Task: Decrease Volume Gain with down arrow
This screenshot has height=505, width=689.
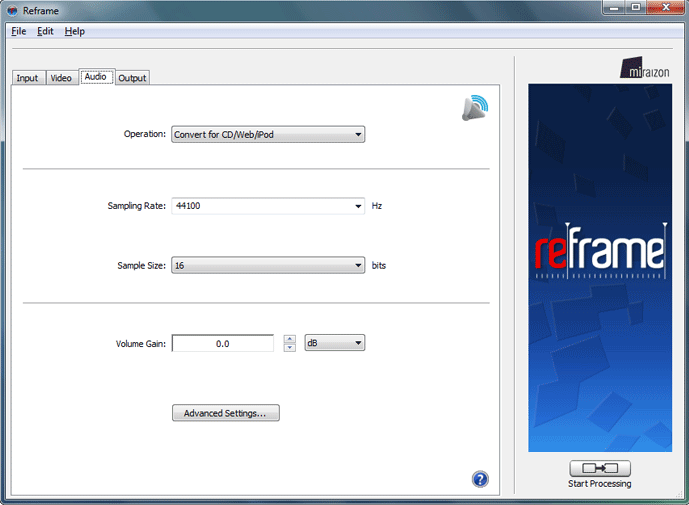Action: 290,348
